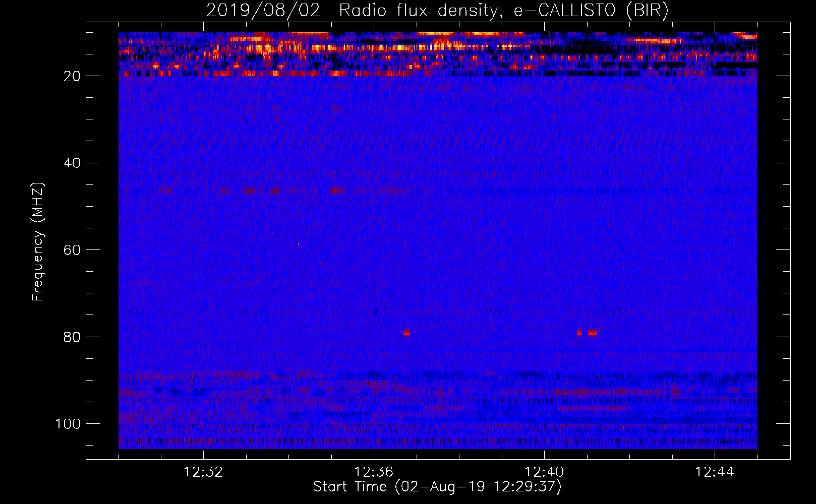The height and width of the screenshot is (504, 816).
Task: Click the double red burst near 12:41 at 80 MHz
Action: tap(587, 333)
